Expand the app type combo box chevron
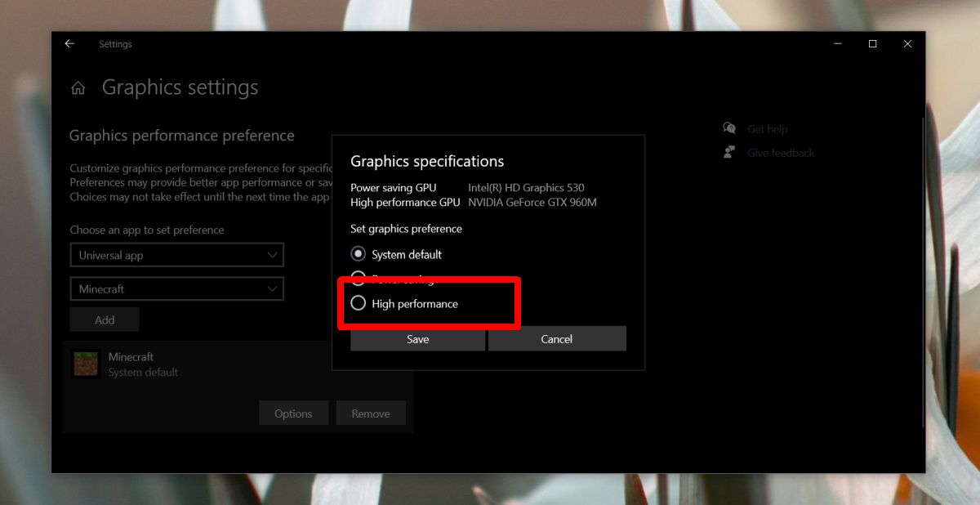980x505 pixels. (x=273, y=255)
